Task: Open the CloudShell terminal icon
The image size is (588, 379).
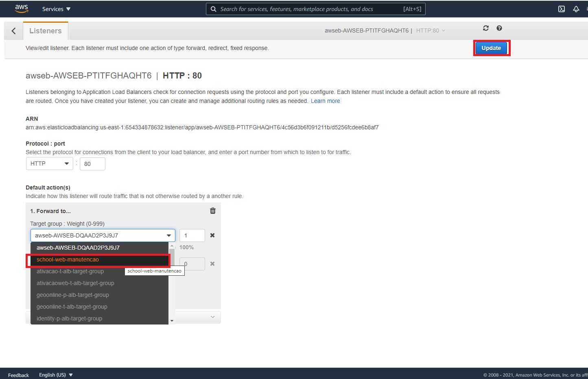Action: pyautogui.click(x=561, y=9)
